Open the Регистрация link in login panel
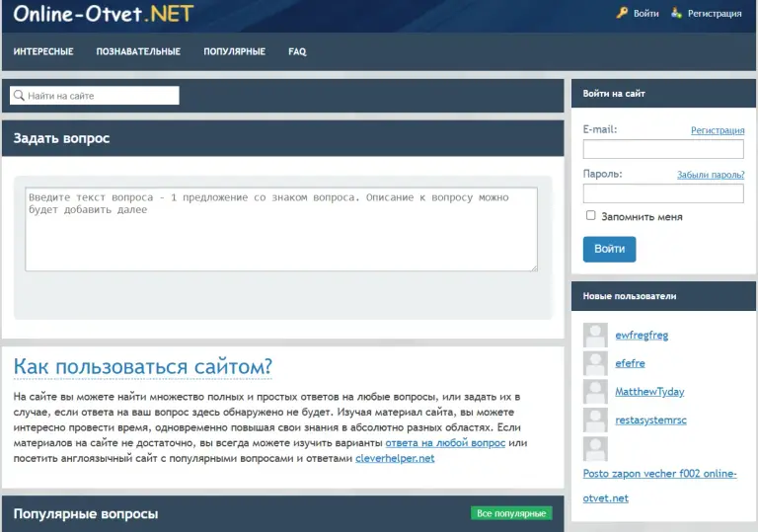This screenshot has width=758, height=532. (718, 130)
